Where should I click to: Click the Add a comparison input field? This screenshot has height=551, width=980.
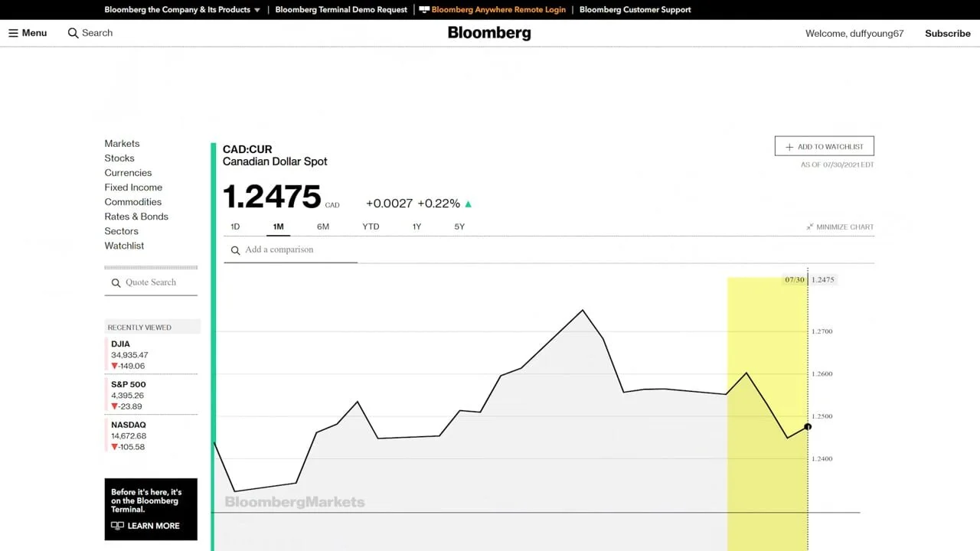pos(291,250)
